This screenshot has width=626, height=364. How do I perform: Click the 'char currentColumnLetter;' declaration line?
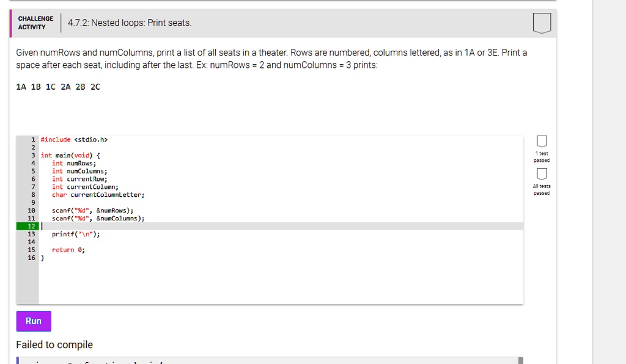[98, 195]
